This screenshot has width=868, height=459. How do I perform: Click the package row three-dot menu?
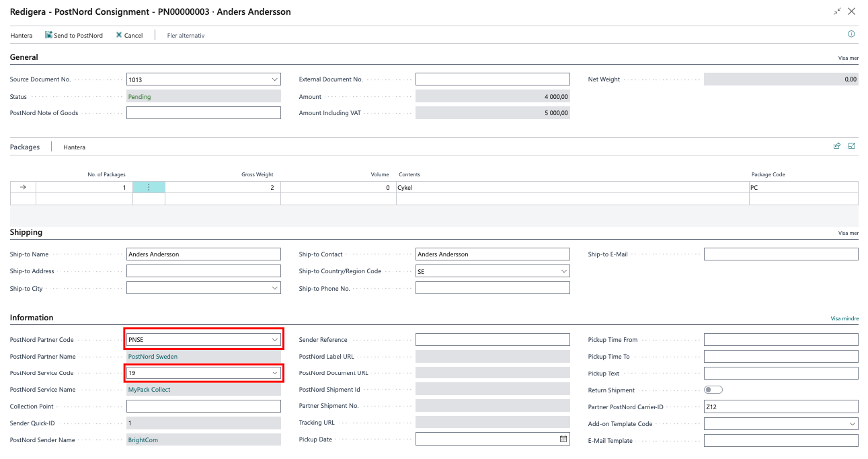[x=149, y=188]
